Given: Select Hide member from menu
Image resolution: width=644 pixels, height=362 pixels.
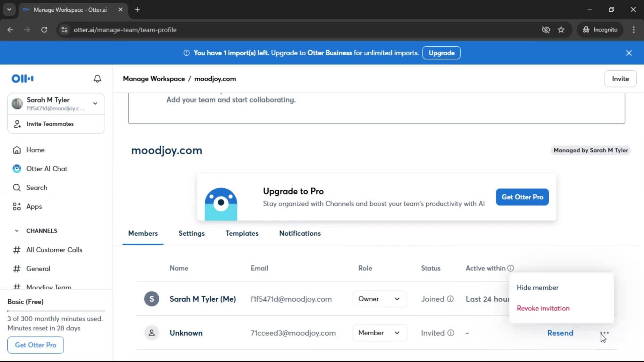Looking at the screenshot, I should tap(537, 288).
